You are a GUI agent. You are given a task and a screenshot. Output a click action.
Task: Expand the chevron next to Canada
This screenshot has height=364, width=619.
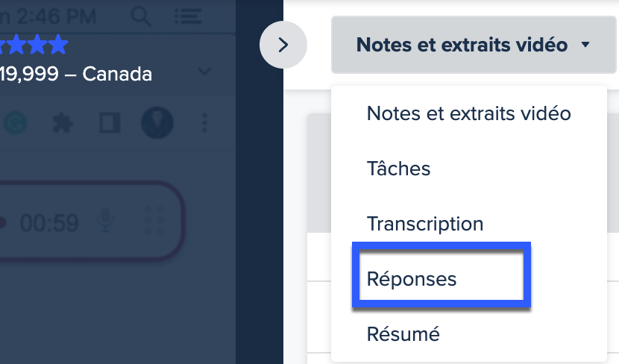pos(204,72)
